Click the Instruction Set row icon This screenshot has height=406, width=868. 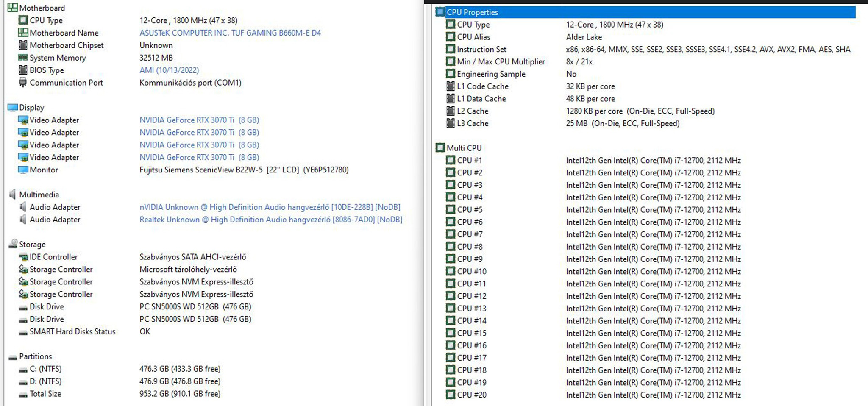pyautogui.click(x=451, y=49)
